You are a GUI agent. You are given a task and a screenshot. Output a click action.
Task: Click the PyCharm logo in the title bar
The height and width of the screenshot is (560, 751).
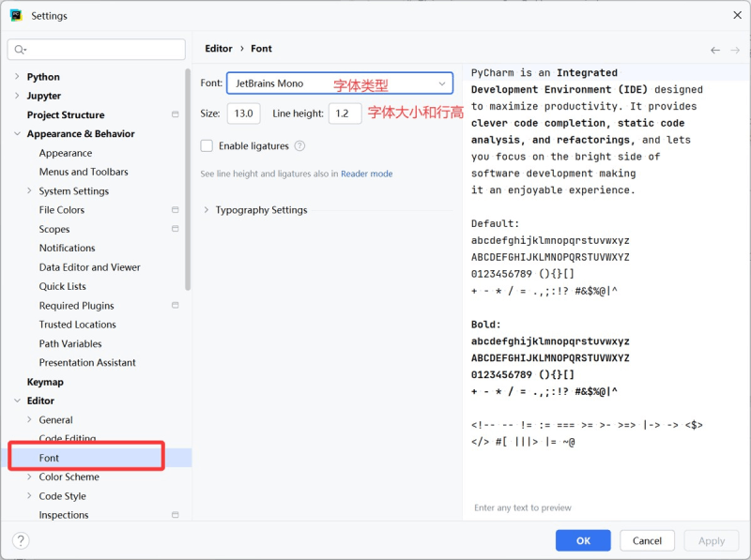(16, 15)
